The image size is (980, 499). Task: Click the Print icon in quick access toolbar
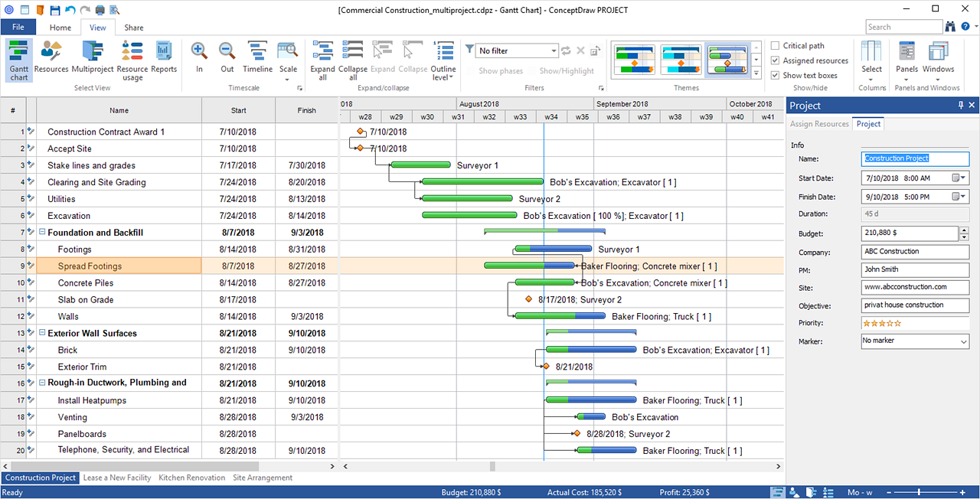[x=100, y=10]
